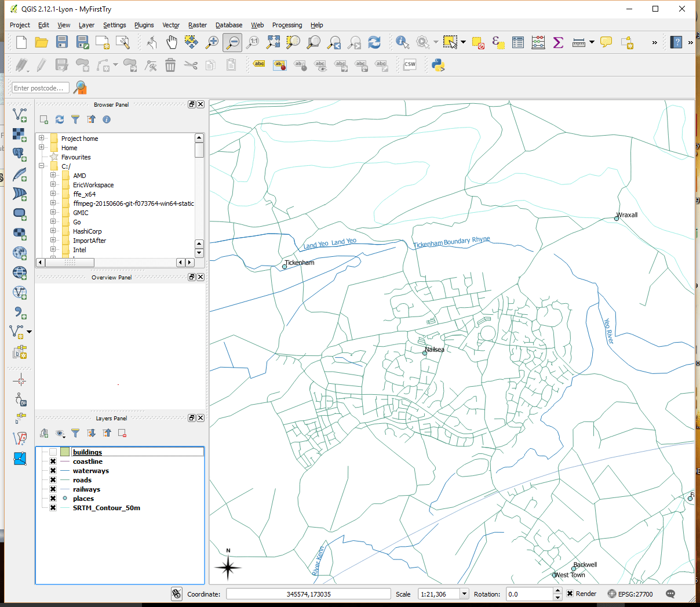
Task: Click the buildings layer green color swatch
Action: click(65, 452)
